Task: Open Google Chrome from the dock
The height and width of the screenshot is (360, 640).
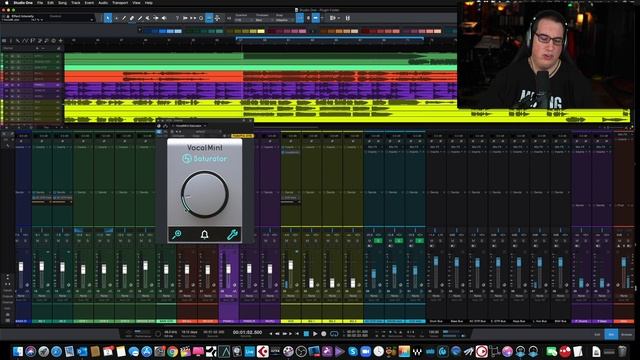Action: (172, 351)
